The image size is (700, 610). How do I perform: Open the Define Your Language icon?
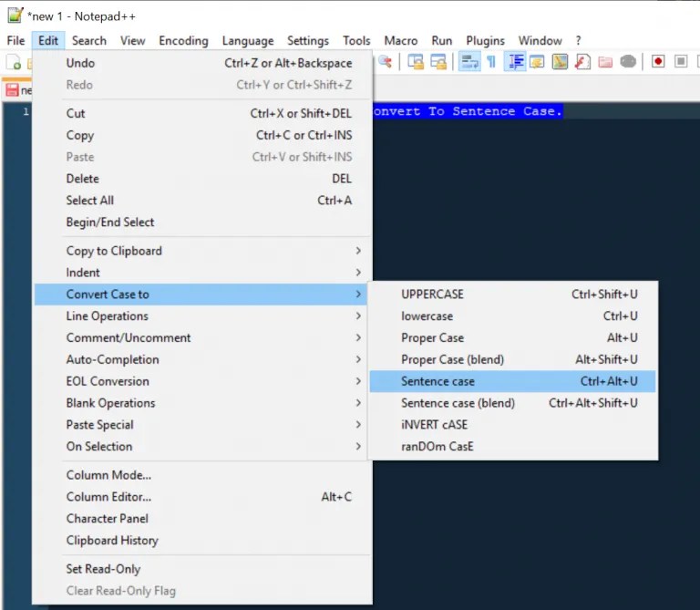coord(537,62)
